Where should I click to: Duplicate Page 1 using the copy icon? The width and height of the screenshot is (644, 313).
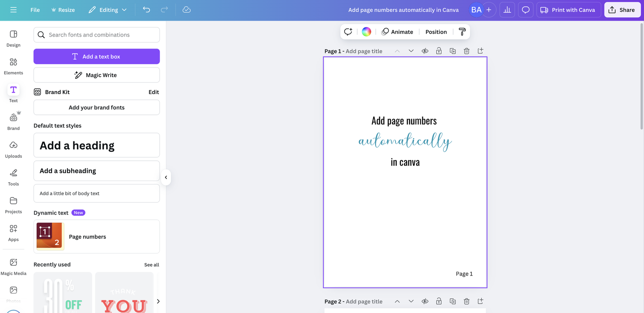(x=453, y=51)
